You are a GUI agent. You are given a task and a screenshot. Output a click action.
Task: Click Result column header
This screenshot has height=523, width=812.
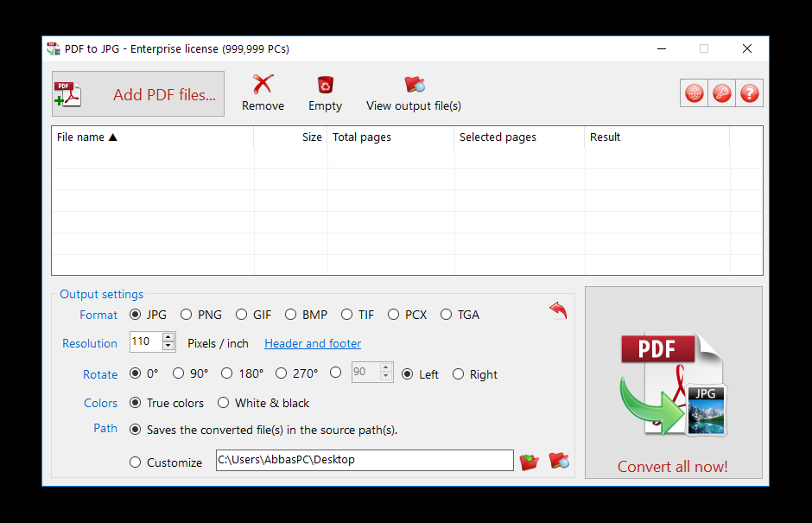click(657, 137)
